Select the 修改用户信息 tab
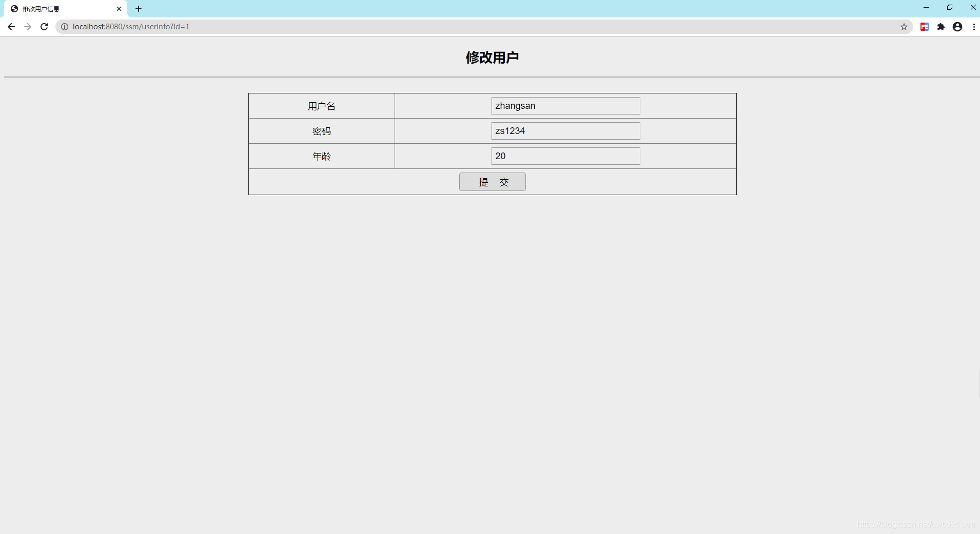Screen dimensions: 980x534 [66, 9]
